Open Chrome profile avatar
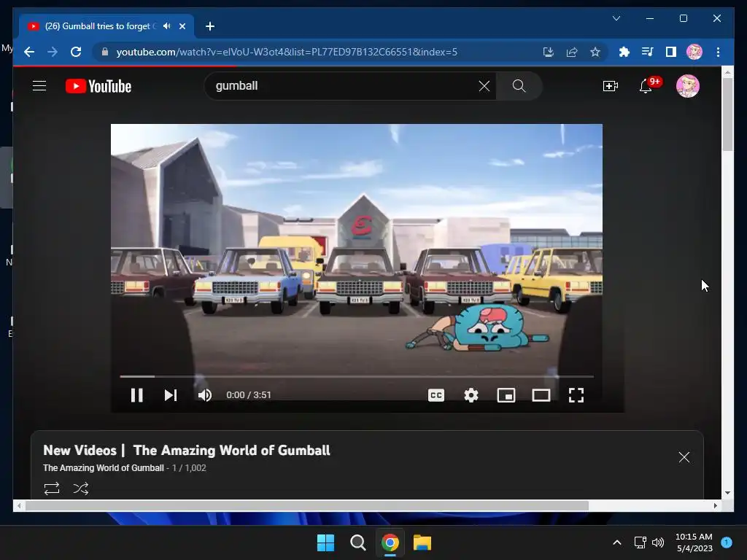 pyautogui.click(x=694, y=52)
